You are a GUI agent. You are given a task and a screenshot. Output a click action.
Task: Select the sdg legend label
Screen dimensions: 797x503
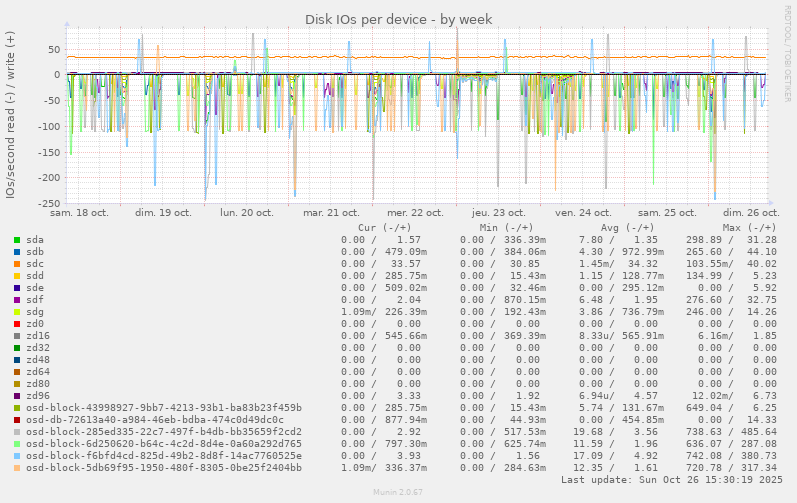pyautogui.click(x=35, y=312)
